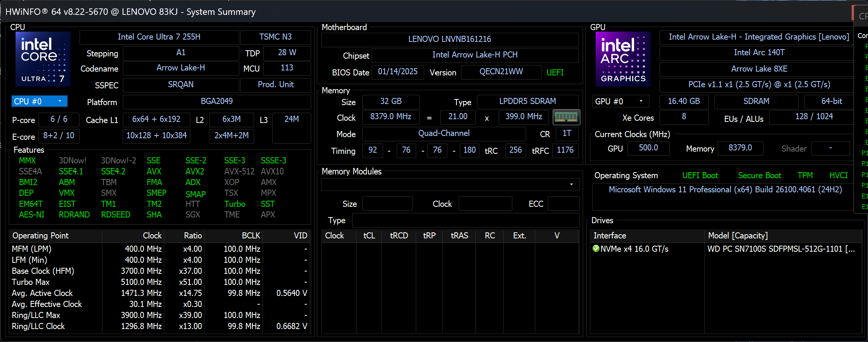Click the AVX2 feature flag
The width and height of the screenshot is (868, 342).
(x=195, y=171)
